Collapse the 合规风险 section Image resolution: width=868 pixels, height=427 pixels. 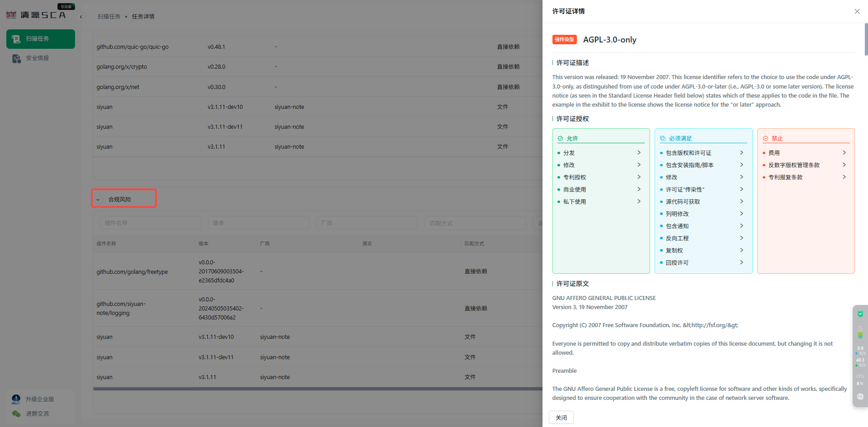(x=98, y=199)
